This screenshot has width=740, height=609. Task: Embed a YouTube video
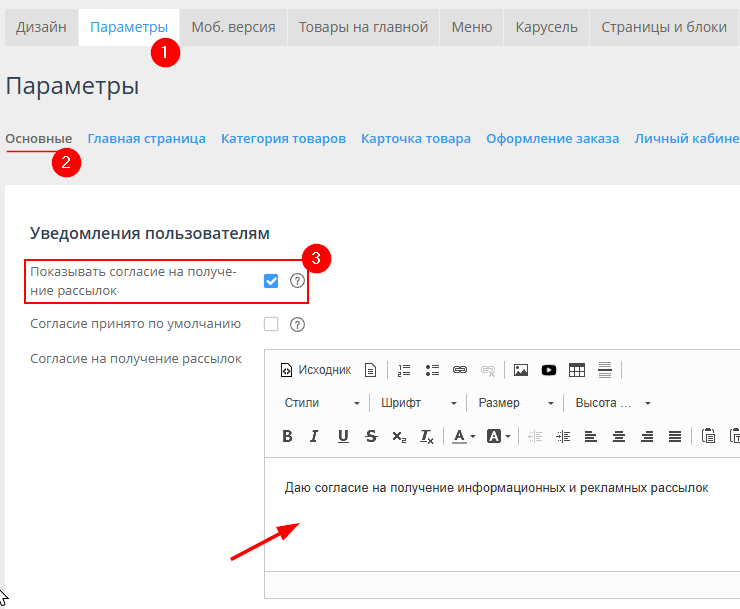(548, 370)
